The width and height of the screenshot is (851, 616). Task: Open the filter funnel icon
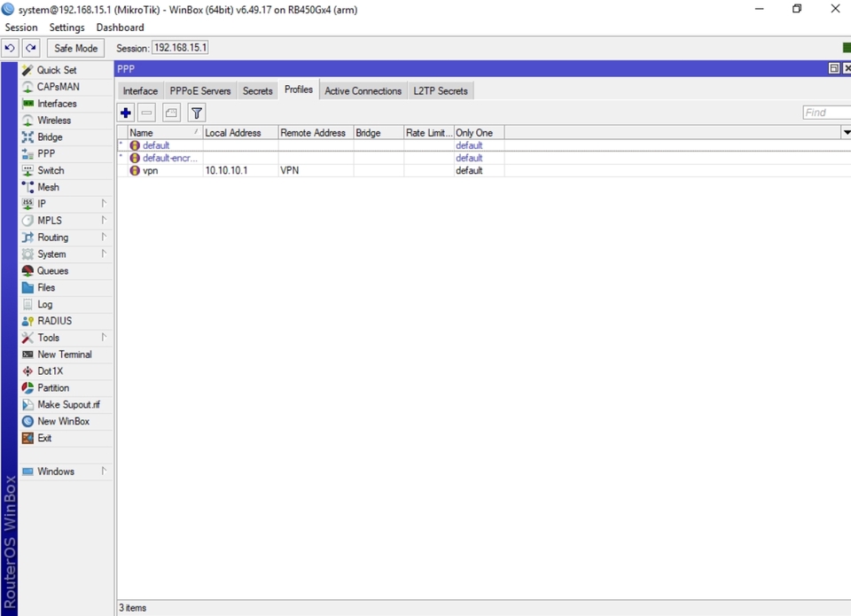pos(197,113)
